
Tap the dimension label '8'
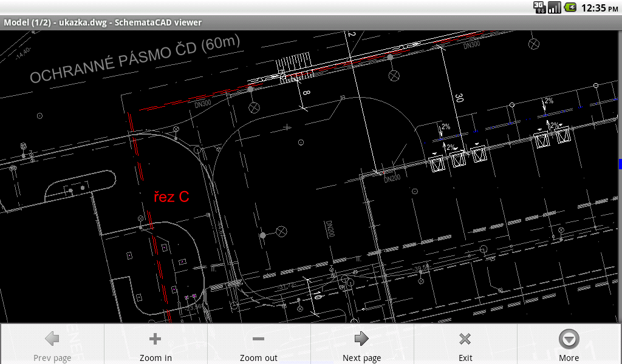click(x=306, y=93)
